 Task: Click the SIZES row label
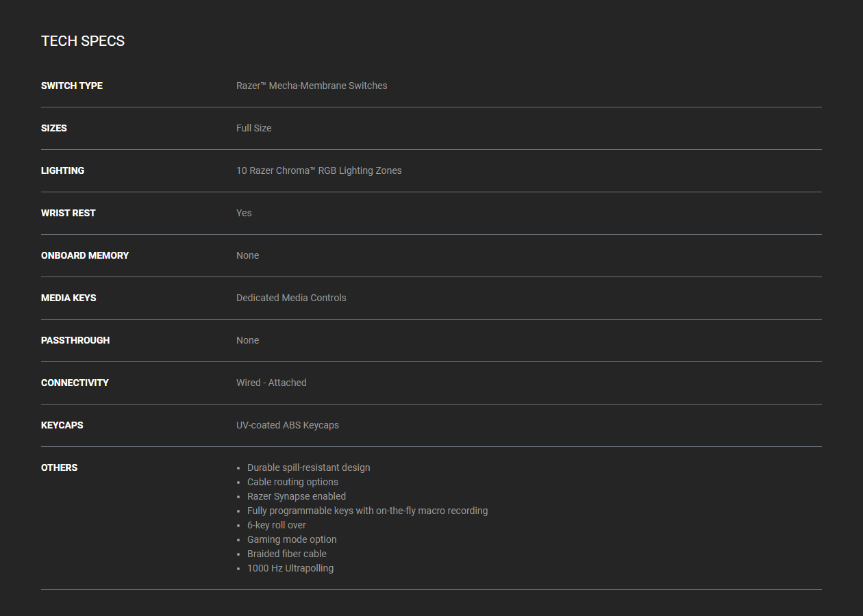click(54, 128)
